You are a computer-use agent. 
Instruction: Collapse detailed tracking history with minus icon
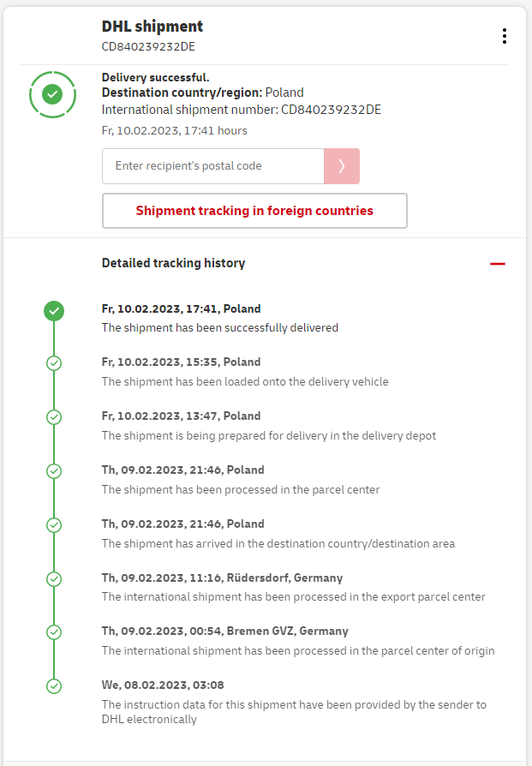(498, 264)
